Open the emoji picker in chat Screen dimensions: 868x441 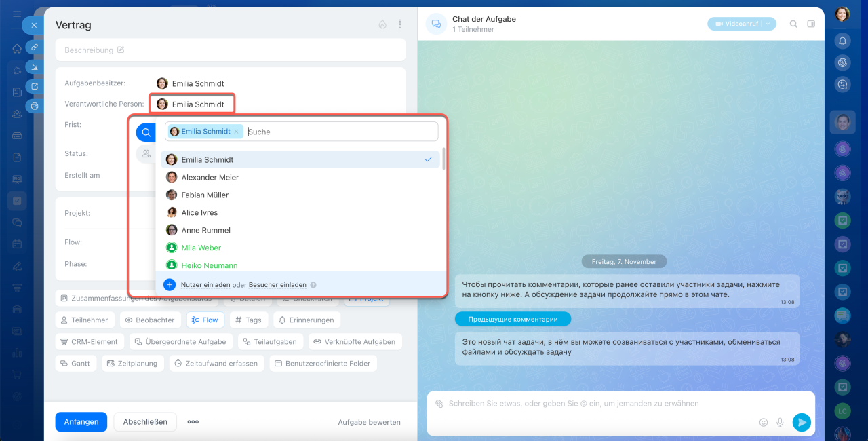point(764,422)
